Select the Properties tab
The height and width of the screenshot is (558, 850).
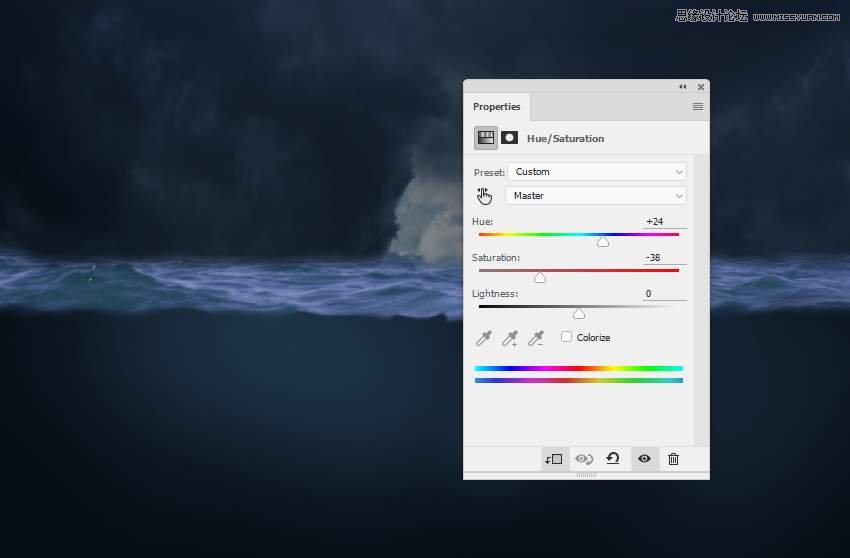click(x=497, y=107)
